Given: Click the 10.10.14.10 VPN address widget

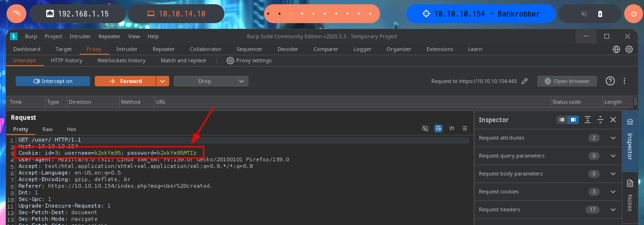Looking at the screenshot, I should (176, 14).
